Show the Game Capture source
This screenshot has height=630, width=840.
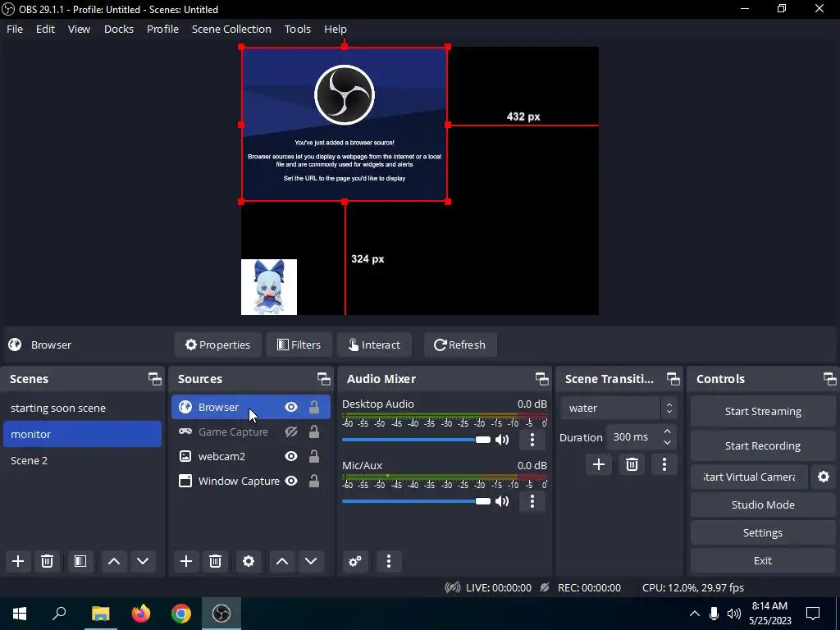[291, 431]
